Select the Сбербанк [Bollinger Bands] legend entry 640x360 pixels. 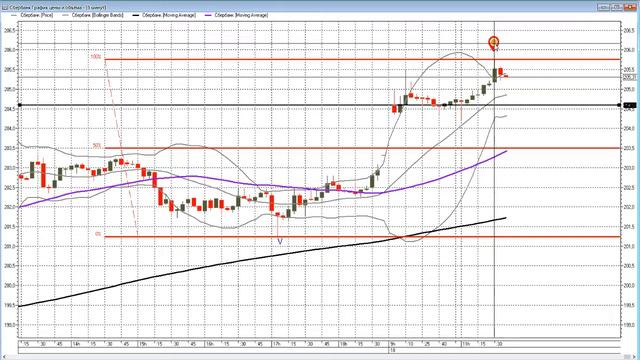93,15
